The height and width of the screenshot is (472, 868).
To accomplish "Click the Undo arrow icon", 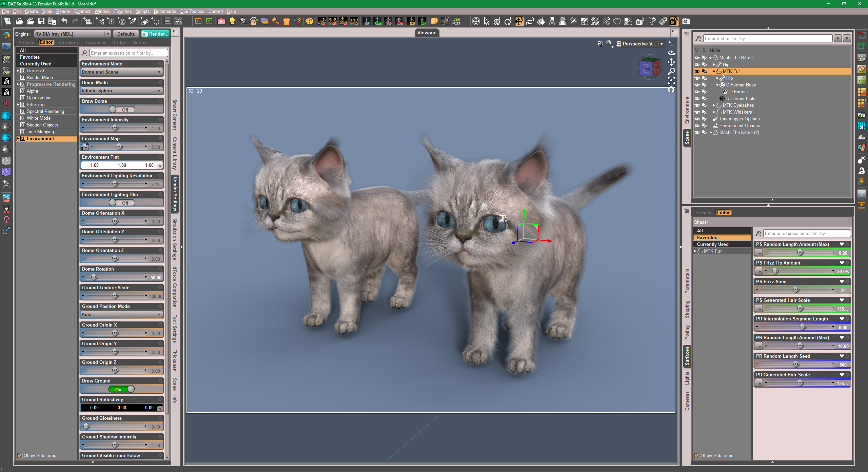I will pos(64,21).
